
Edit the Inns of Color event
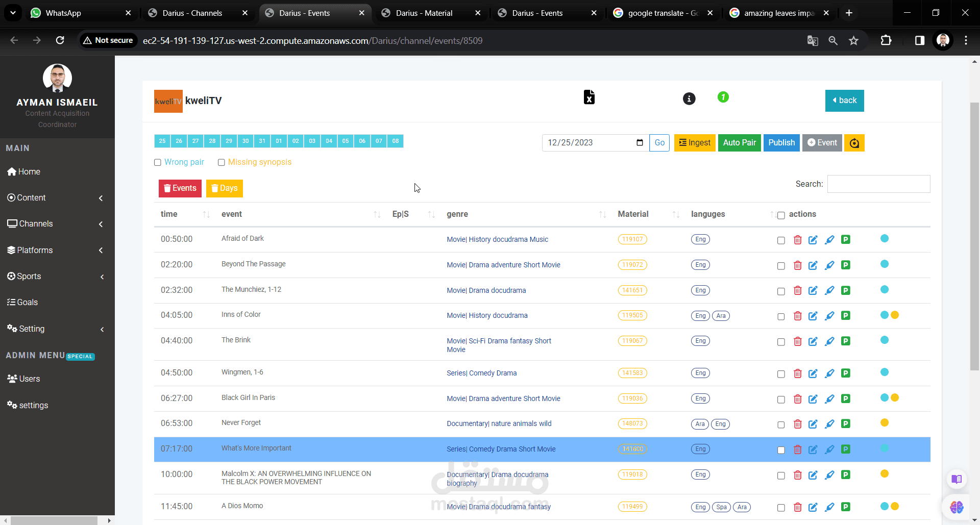point(813,316)
